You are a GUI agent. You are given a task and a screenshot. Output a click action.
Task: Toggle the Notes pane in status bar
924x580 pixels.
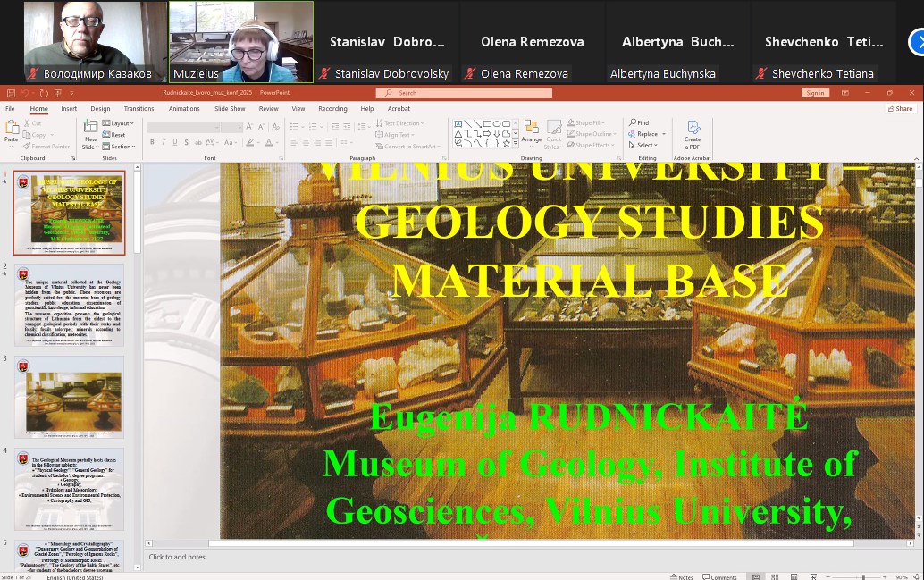tap(683, 577)
